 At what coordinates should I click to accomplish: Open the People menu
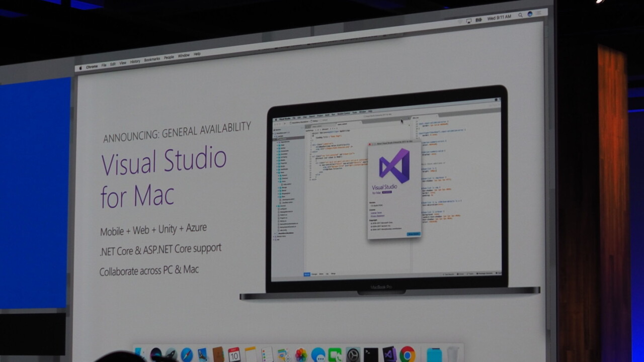coord(169,57)
